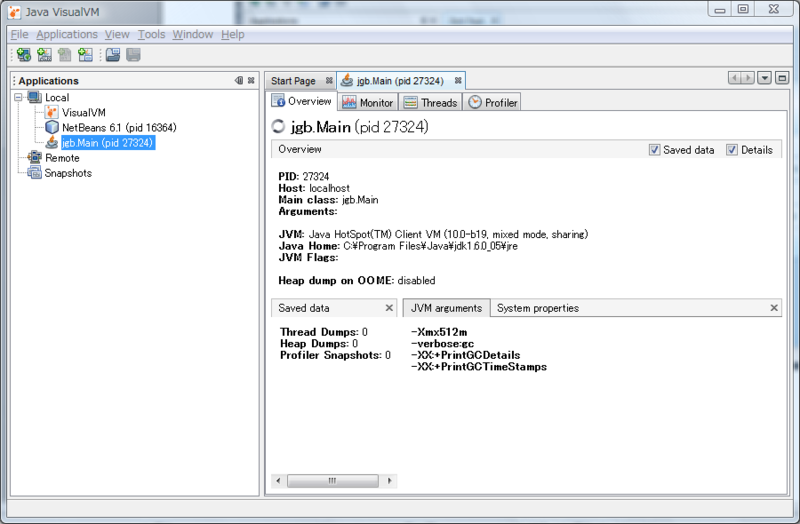Click the -Xmx512m argument text
Screen dimensions: 800x524
(439, 332)
